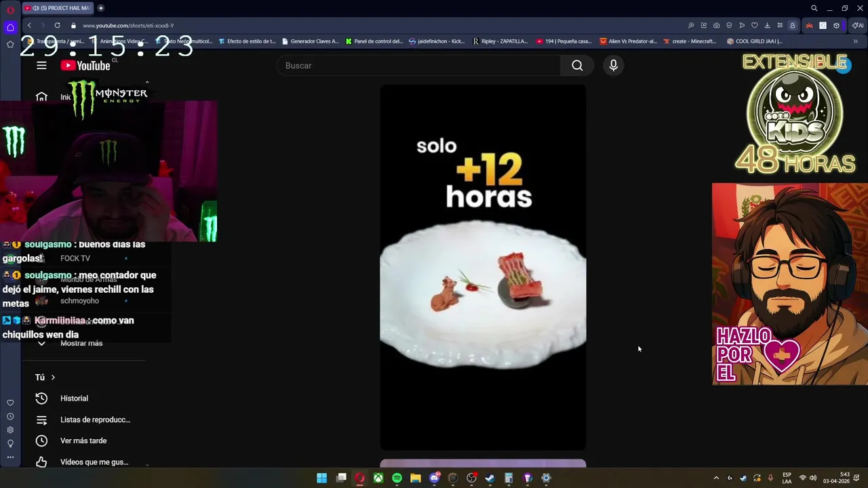Open File Explorer from taskbar
The image size is (868, 488).
coord(415,478)
